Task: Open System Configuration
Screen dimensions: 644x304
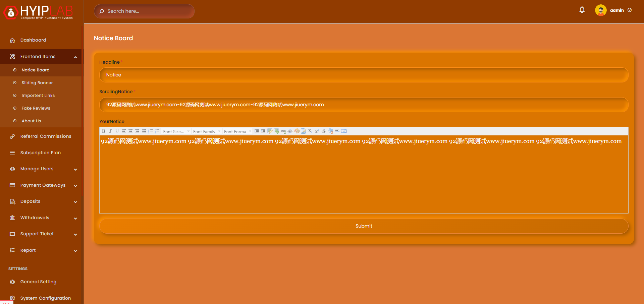Action: 41,298
